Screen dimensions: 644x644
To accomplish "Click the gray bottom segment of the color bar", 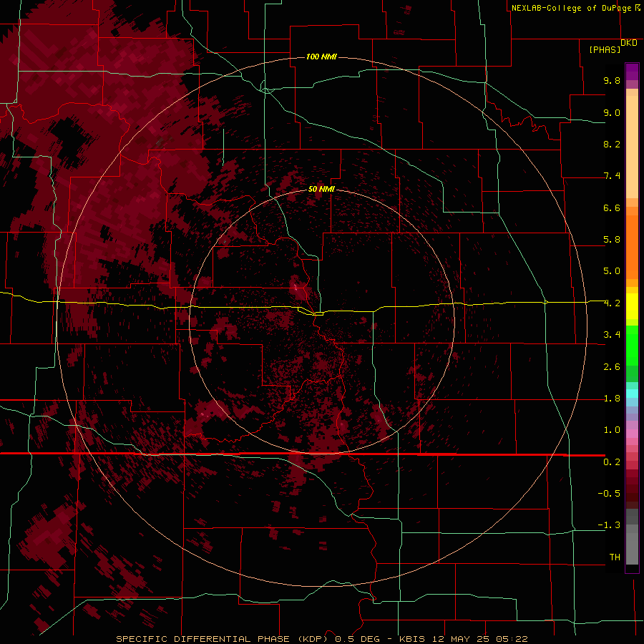I will 632,546.
